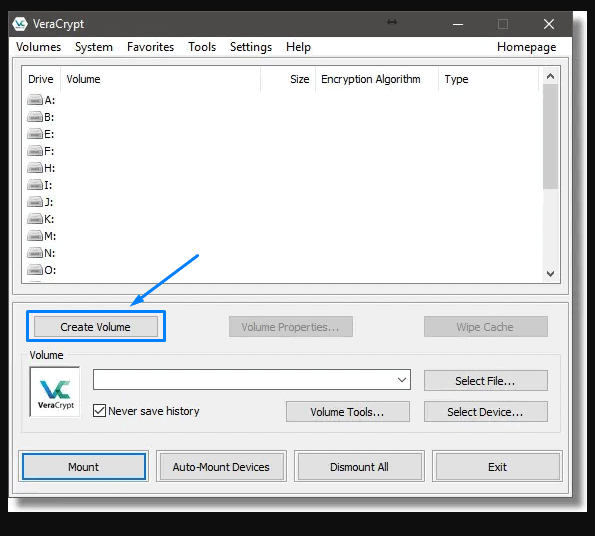Open the Volumes menu
Viewport: 595px width, 536px height.
(38, 47)
